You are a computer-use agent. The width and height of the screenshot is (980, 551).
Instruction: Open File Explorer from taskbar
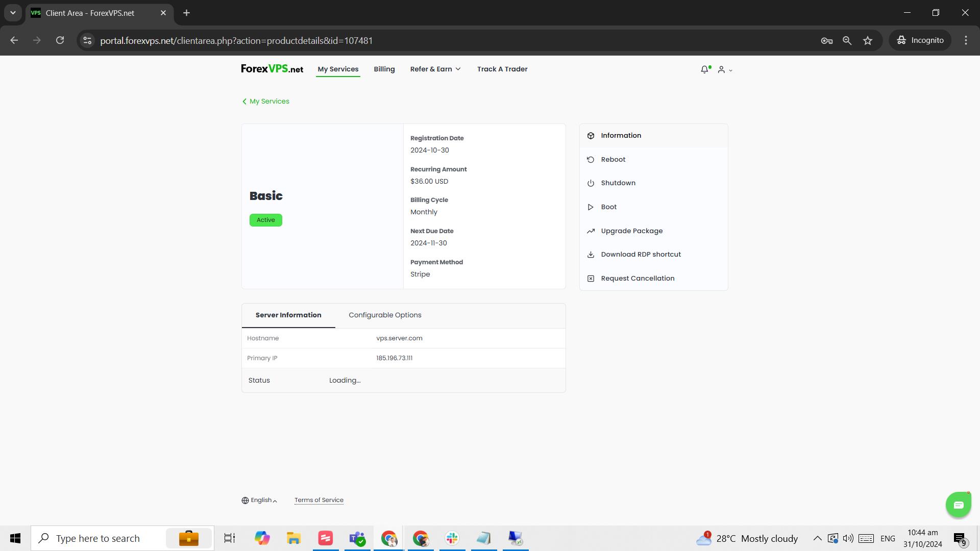(x=293, y=538)
